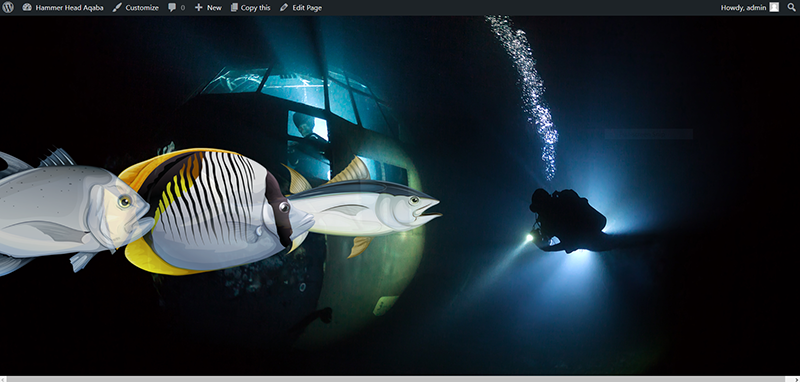The image size is (800, 382).
Task: Expand the Howdy, admin account menu
Action: [x=749, y=8]
